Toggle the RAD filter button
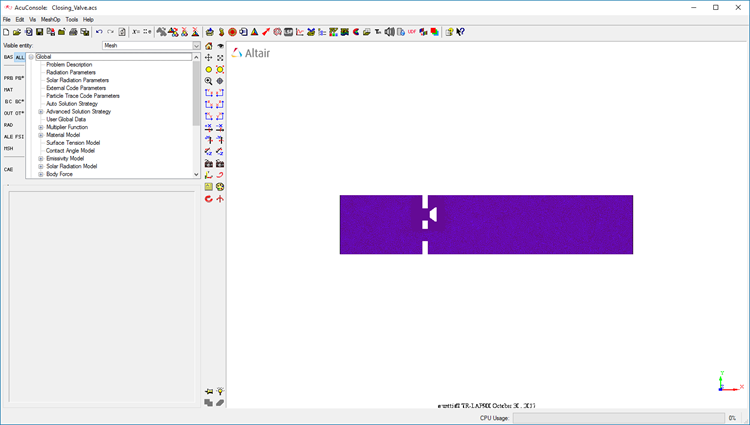750x425 pixels. point(8,125)
